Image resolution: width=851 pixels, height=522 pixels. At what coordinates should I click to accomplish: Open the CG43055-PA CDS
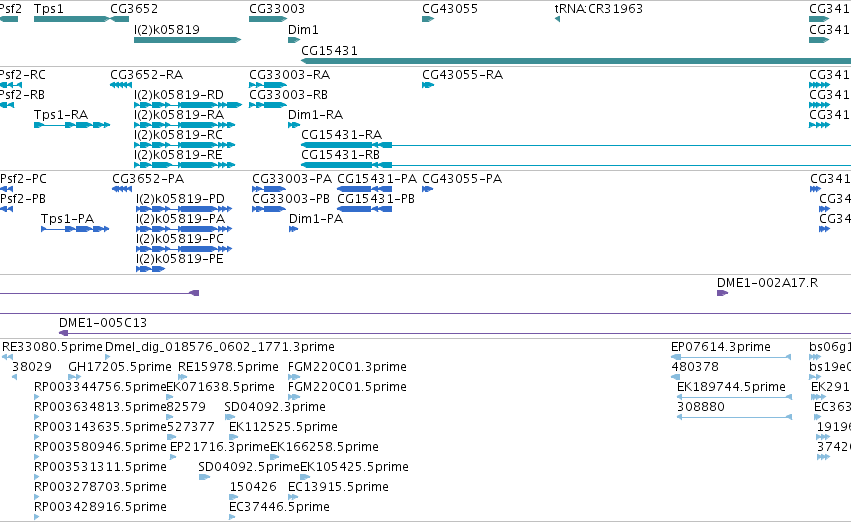[427, 189]
